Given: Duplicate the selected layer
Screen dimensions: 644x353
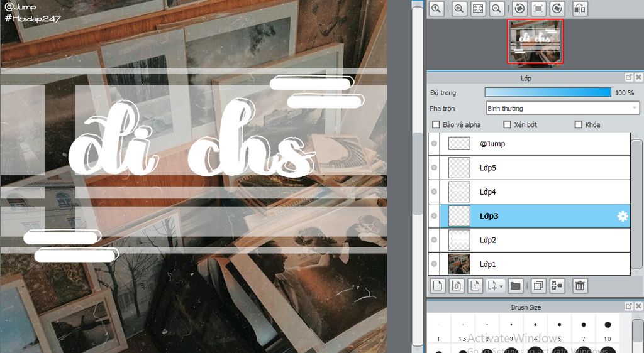Looking at the screenshot, I should 538,285.
